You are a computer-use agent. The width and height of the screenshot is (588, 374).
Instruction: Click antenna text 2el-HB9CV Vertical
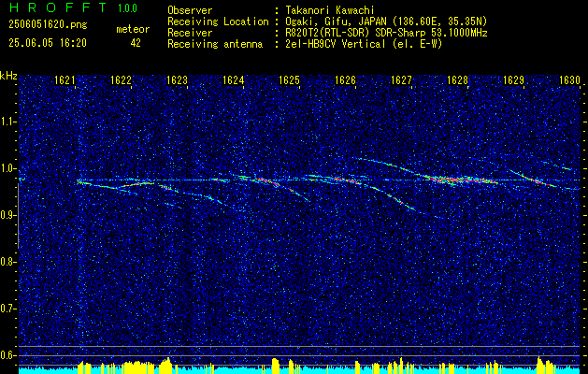[x=335, y=44]
